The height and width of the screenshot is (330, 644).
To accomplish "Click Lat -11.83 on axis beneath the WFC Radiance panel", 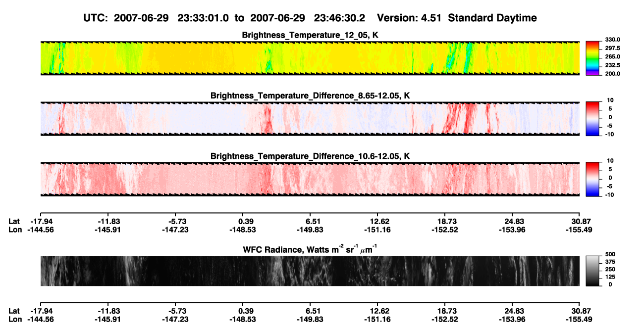I will pos(107,311).
